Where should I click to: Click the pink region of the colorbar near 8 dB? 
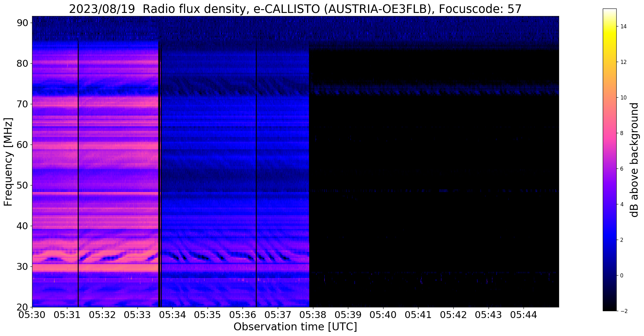coord(609,133)
